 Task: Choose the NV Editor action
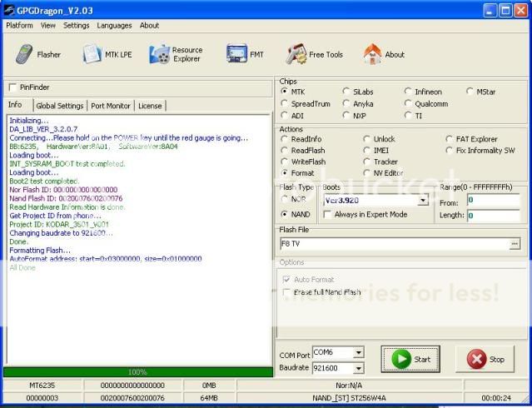click(366, 173)
